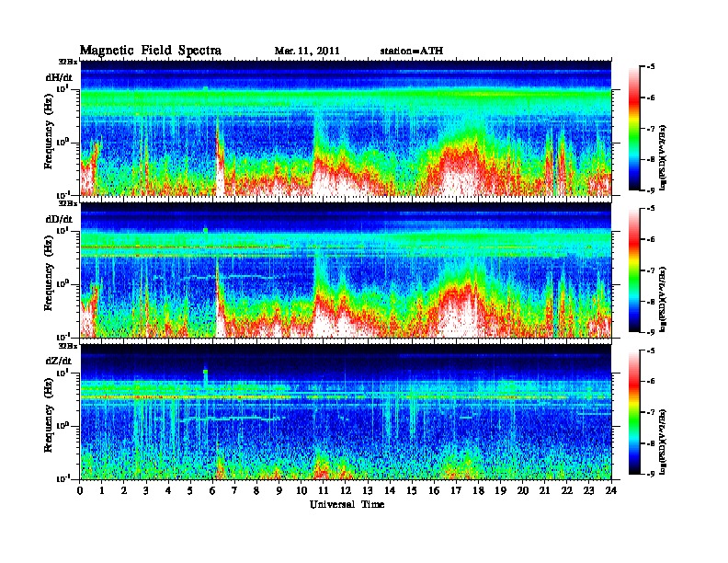The height and width of the screenshot is (563, 728).
Task: Click the "dH/dt" panel label
Action: coord(59,77)
